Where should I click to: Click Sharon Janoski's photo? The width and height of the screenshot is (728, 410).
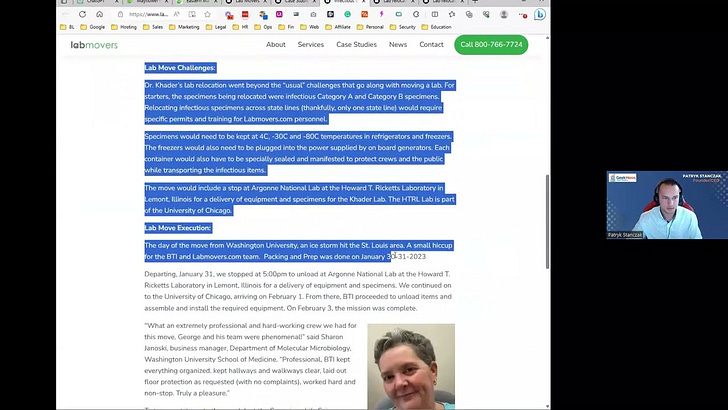(x=411, y=366)
